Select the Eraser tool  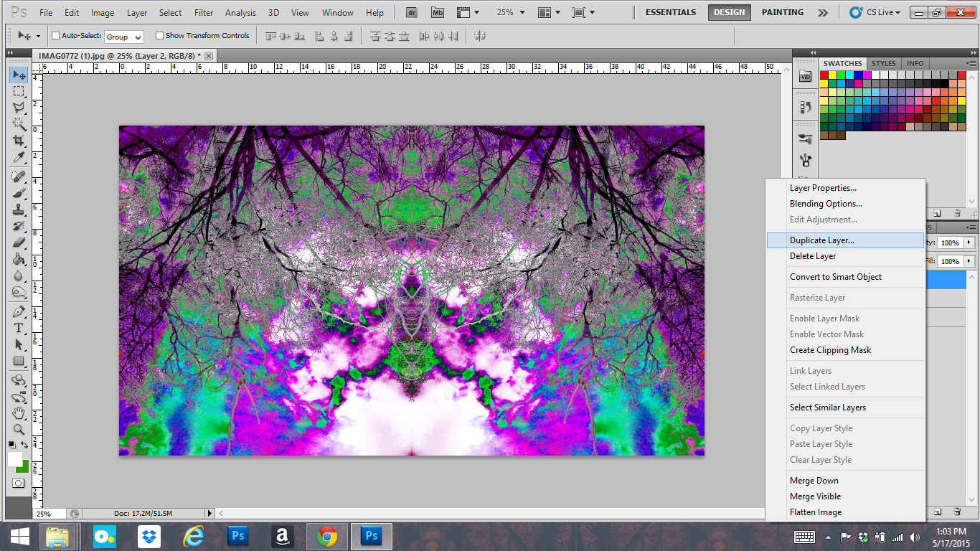coord(19,242)
